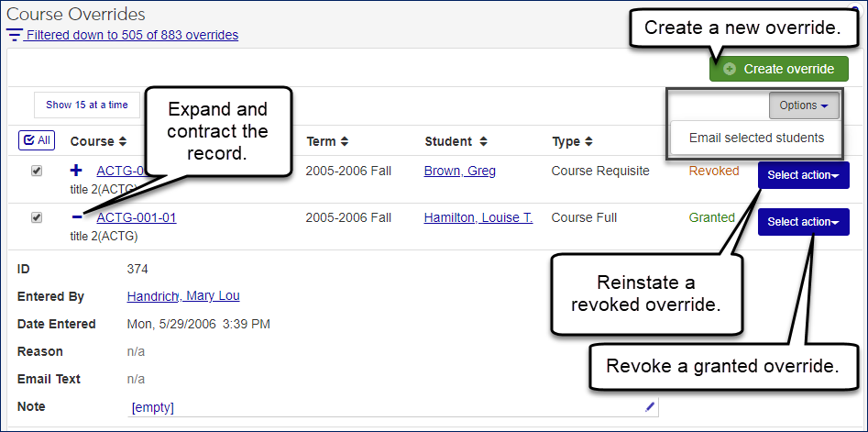
Task: Toggle the select All checkbox button
Action: tap(37, 141)
